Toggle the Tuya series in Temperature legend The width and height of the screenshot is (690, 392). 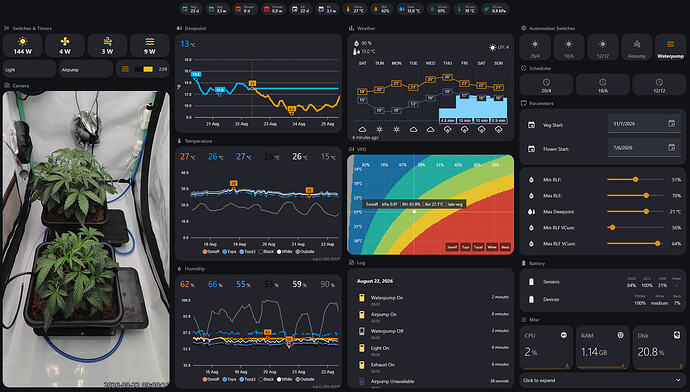[229, 252]
